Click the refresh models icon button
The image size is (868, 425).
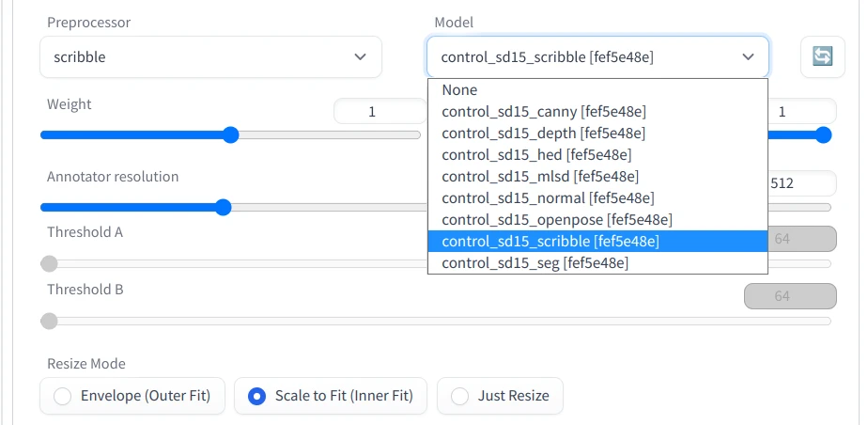click(x=822, y=56)
